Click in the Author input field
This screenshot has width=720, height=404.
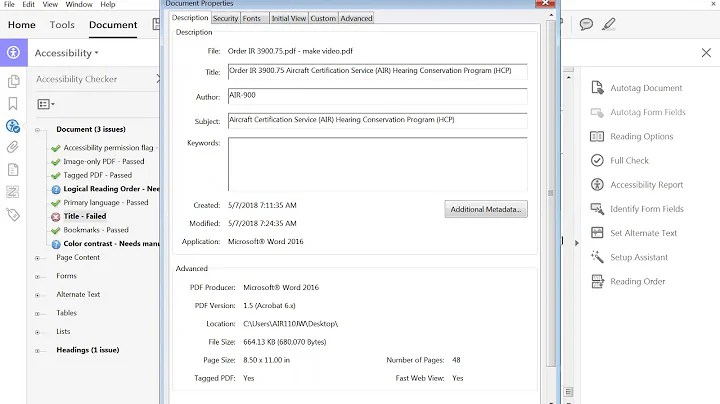coord(377,96)
